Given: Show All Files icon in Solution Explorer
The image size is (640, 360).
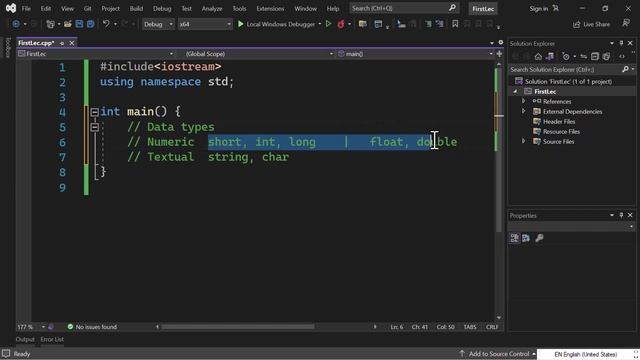Looking at the screenshot, I should (x=607, y=56).
